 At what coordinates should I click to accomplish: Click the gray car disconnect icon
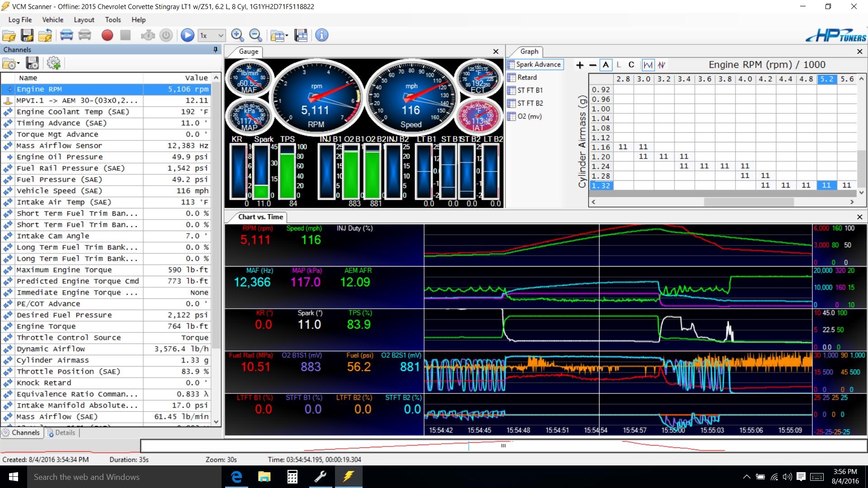[85, 35]
